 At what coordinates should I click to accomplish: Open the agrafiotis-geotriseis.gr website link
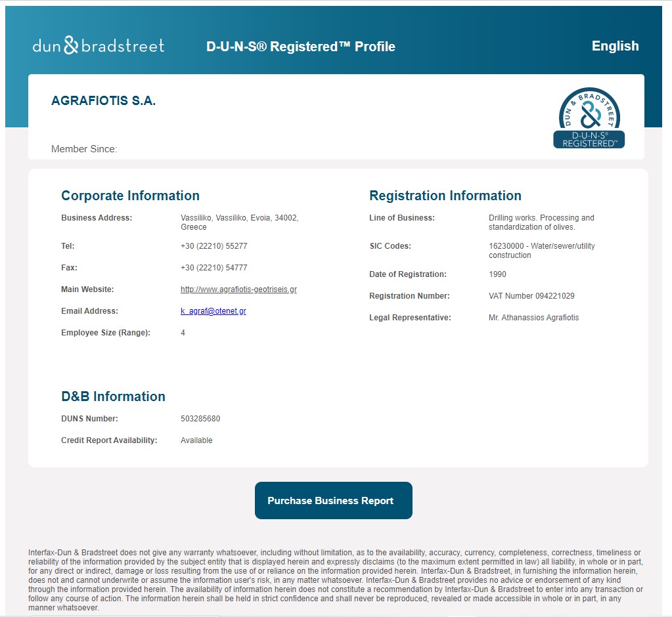coord(238,289)
